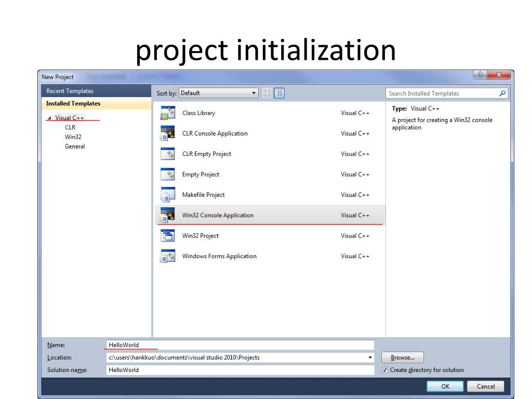Collapse the Visual C++ tree node
Viewport: 532px width, 399px height.
click(x=49, y=118)
